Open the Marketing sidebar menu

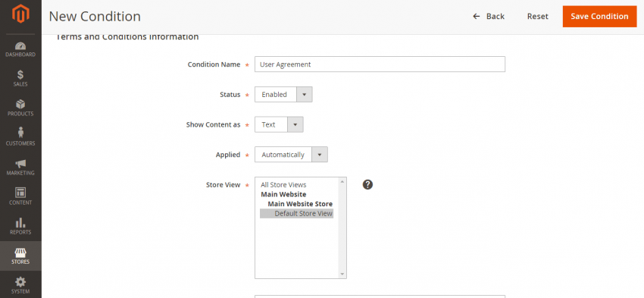pyautogui.click(x=20, y=168)
